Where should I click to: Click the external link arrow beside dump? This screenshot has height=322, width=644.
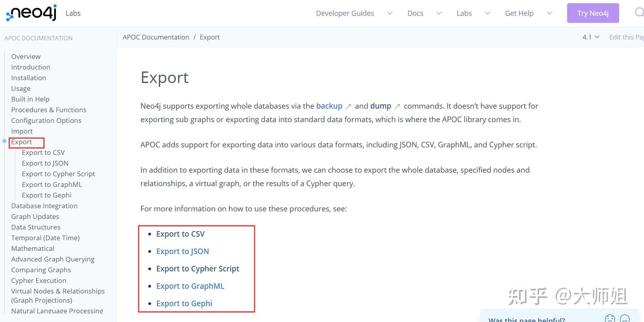click(396, 106)
